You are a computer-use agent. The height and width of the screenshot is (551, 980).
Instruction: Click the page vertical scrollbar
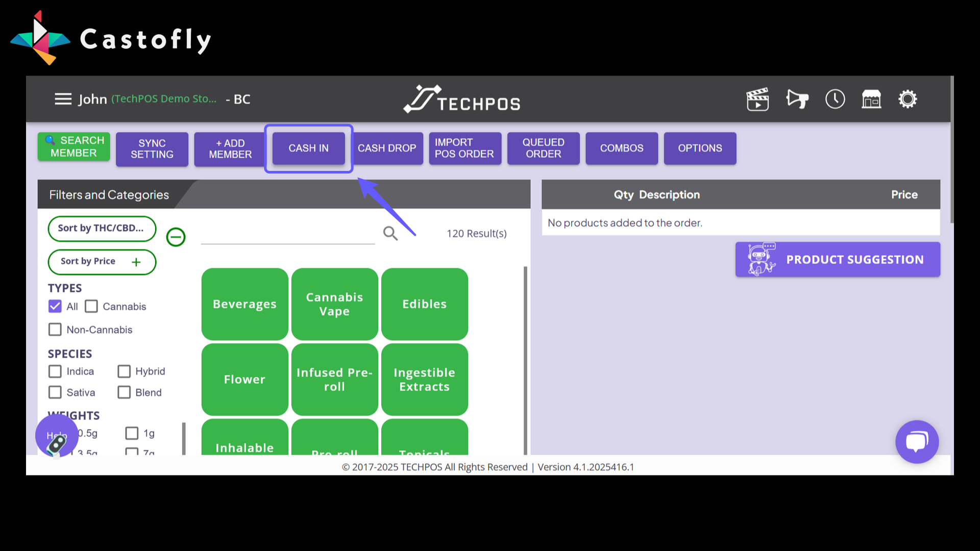[x=952, y=149]
